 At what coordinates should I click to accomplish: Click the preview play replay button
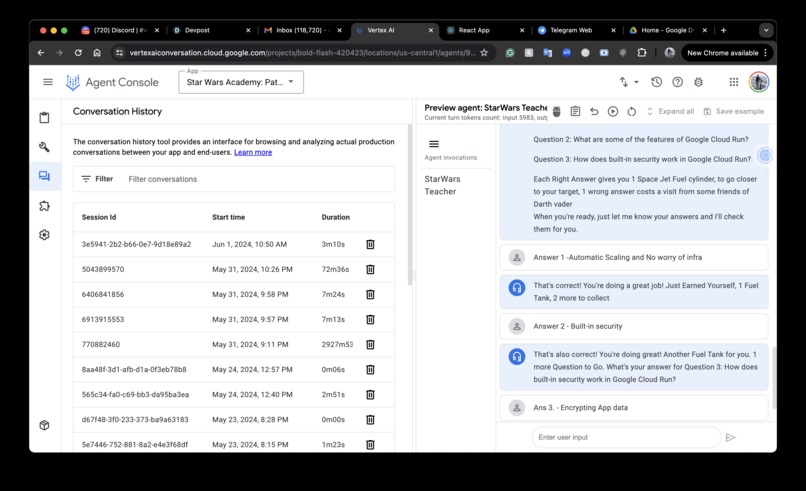tap(613, 111)
